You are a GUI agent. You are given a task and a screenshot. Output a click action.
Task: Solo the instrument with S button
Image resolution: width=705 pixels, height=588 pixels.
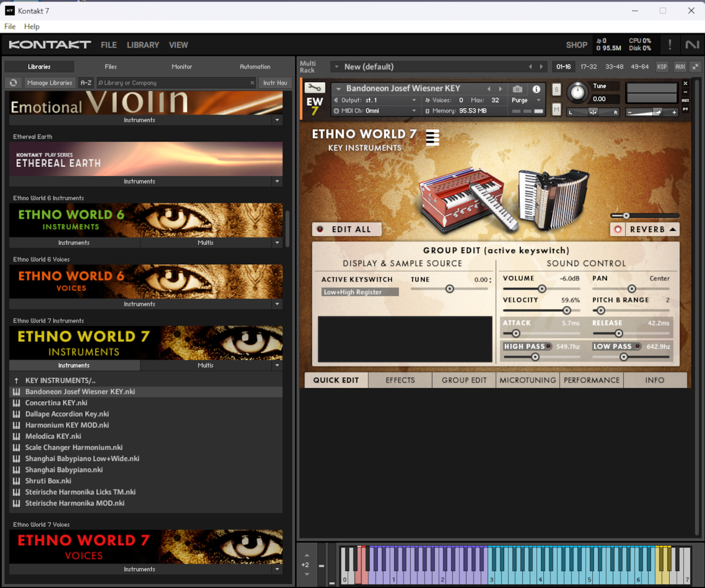[x=556, y=89]
